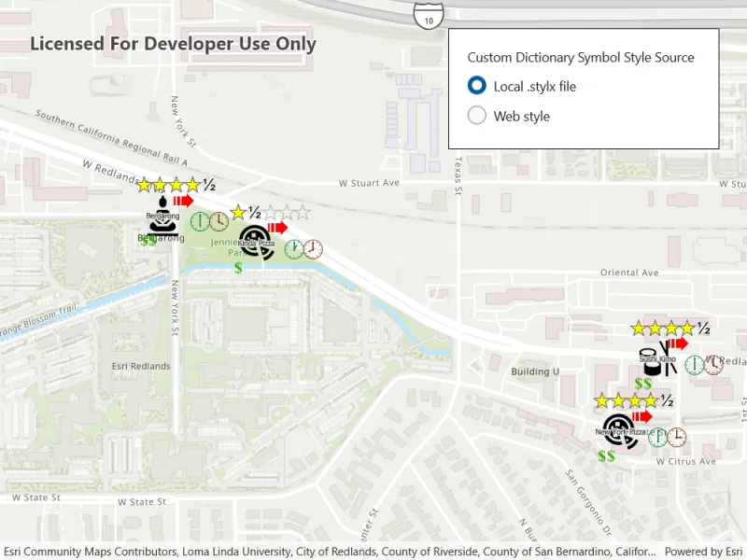Viewport: 747px width, 560px height.
Task: Click Benjarong's green opening-time clock
Action: (200, 221)
